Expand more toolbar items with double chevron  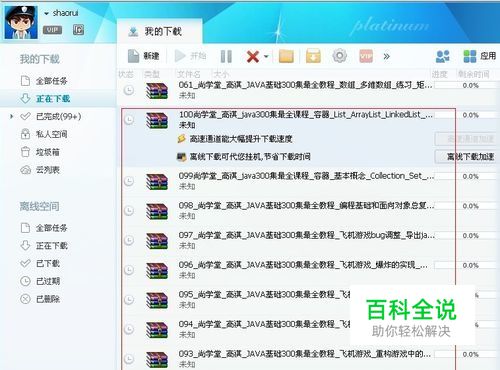386,56
